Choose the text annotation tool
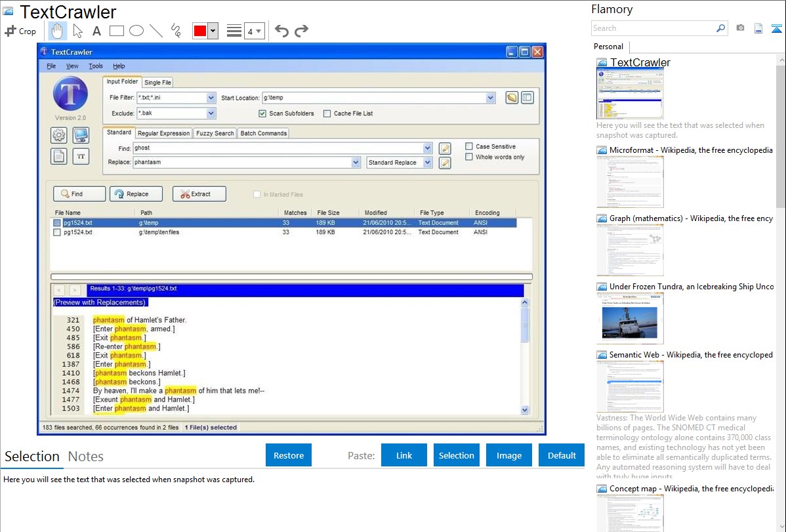The height and width of the screenshot is (532, 786). tap(96, 31)
